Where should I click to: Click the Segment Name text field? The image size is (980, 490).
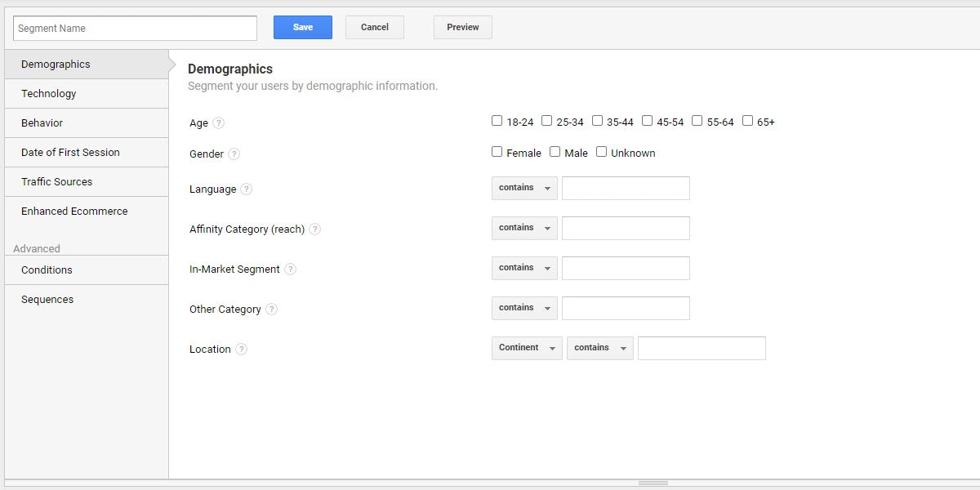point(135,29)
